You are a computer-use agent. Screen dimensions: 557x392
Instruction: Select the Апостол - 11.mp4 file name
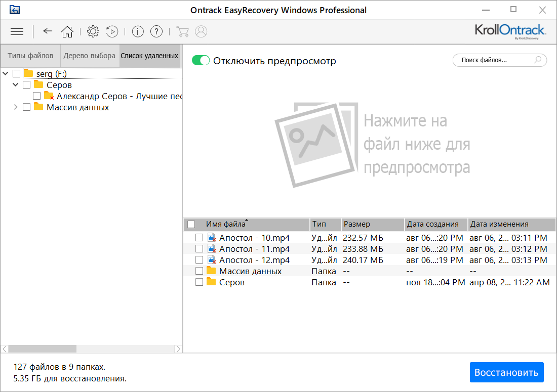click(x=254, y=249)
